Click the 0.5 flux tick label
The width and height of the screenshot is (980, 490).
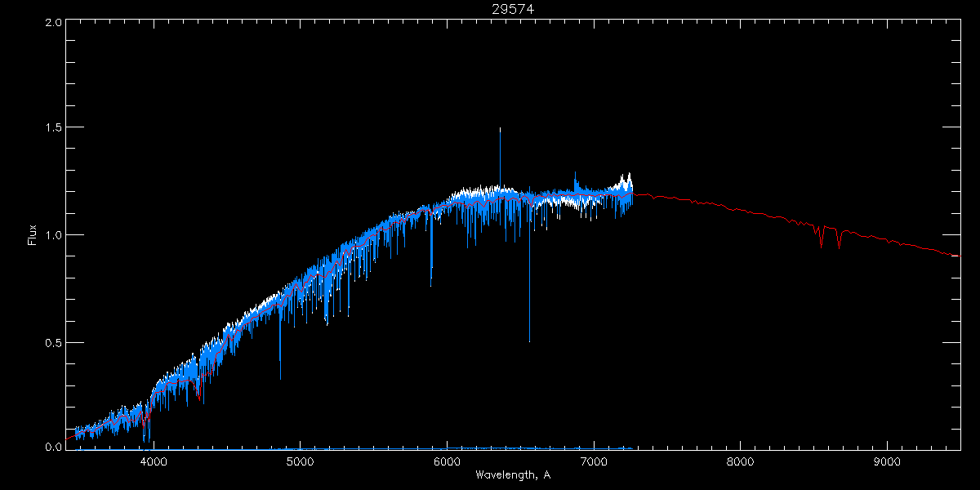53,342
